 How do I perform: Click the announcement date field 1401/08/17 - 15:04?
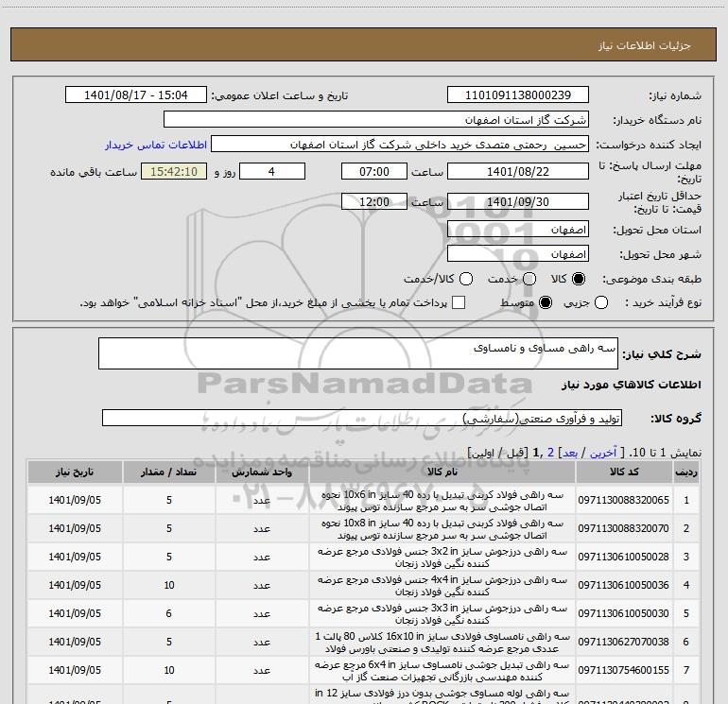[x=136, y=95]
